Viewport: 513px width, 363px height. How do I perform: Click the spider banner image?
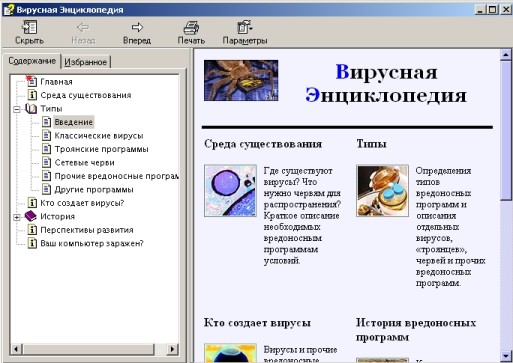[x=241, y=80]
